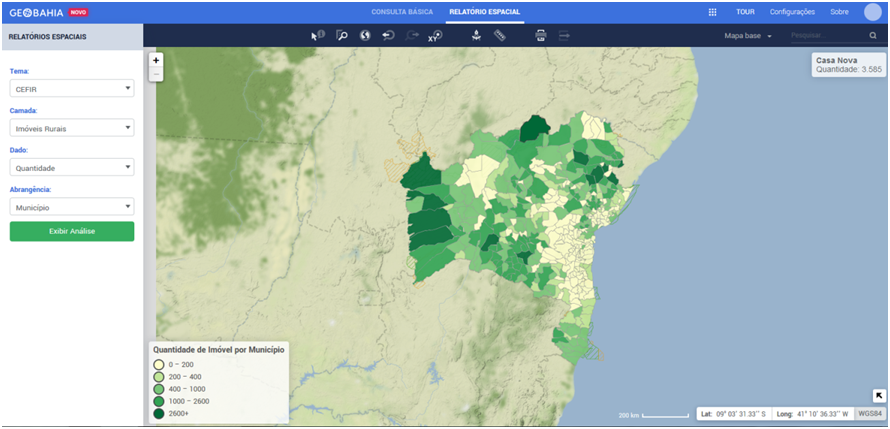Screen dimensions: 890x429
Task: Click the Pesquisar search field
Action: pos(825,36)
